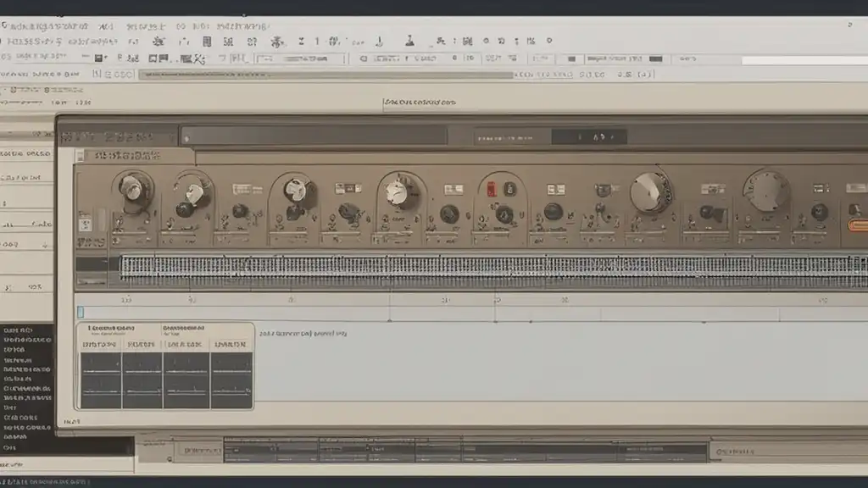Click the white search field at top right

[x=804, y=60]
